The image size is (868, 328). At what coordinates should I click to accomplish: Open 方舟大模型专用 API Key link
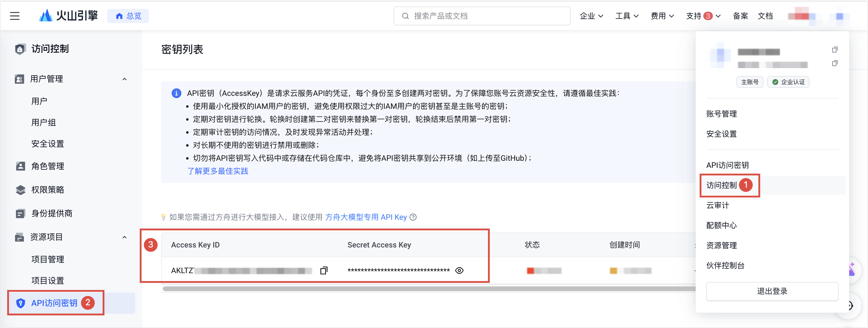(366, 217)
